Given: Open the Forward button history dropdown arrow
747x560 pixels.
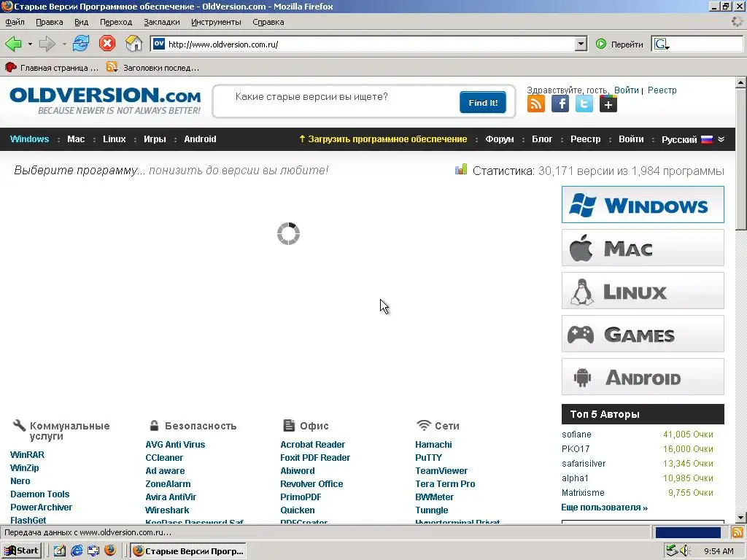Looking at the screenshot, I should point(64,44).
